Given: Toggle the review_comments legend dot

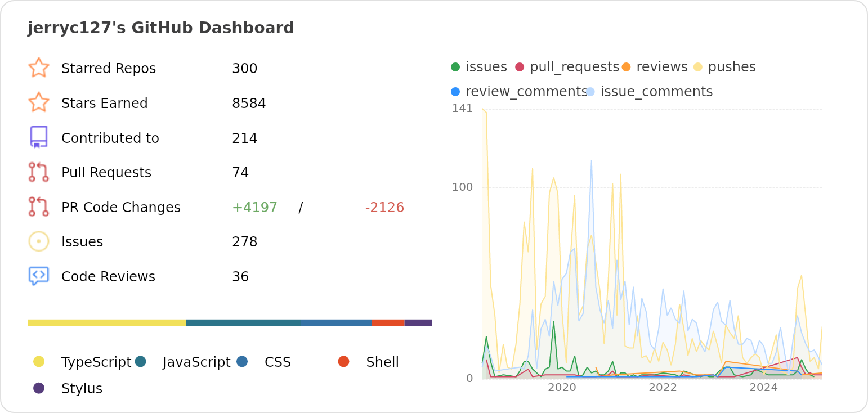Looking at the screenshot, I should click(455, 91).
